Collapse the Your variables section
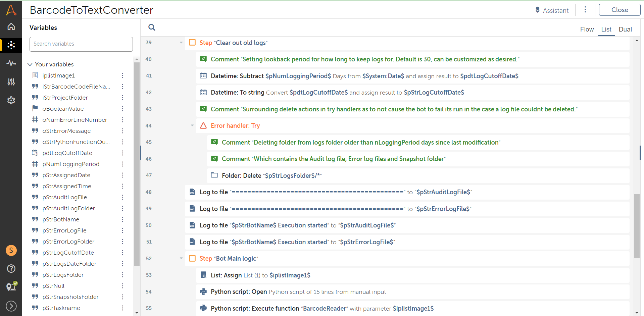Image resolution: width=644 pixels, height=316 pixels. pos(30,64)
